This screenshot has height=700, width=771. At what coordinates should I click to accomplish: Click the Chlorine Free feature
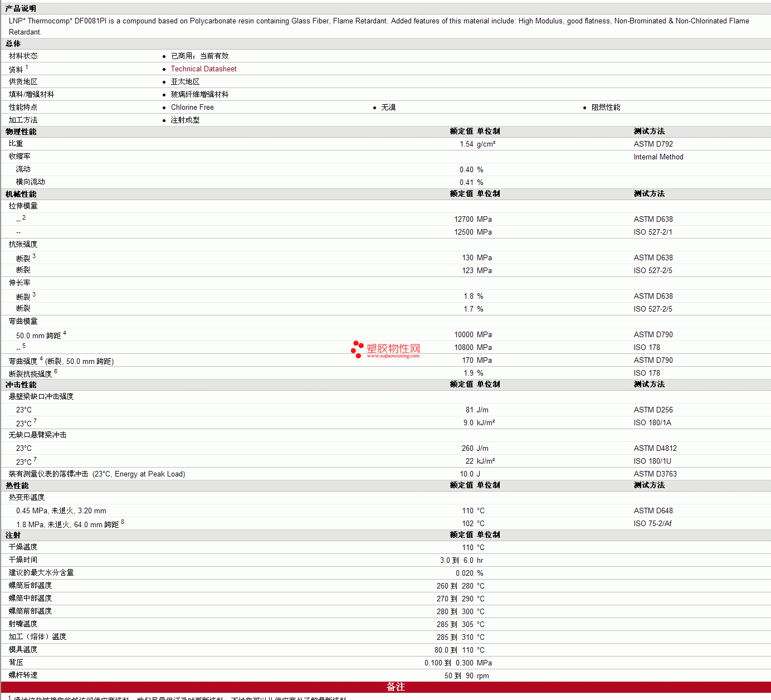[x=192, y=107]
